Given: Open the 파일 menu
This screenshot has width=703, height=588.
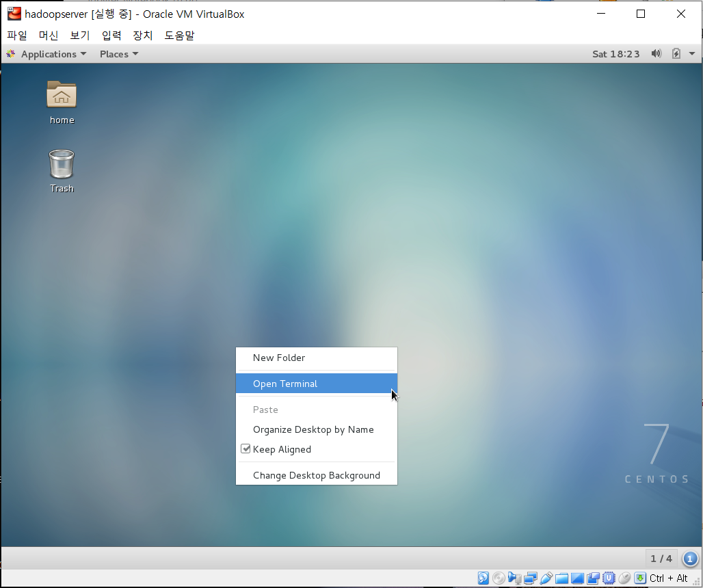Looking at the screenshot, I should pos(17,35).
